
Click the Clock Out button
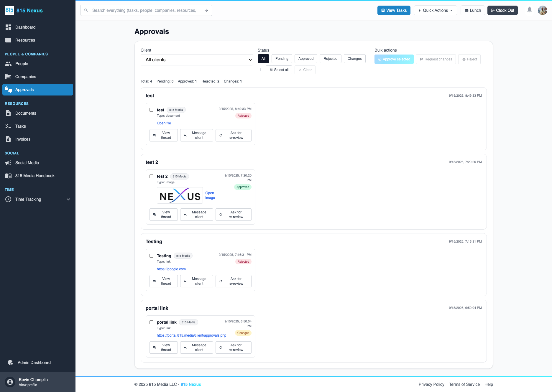(502, 10)
